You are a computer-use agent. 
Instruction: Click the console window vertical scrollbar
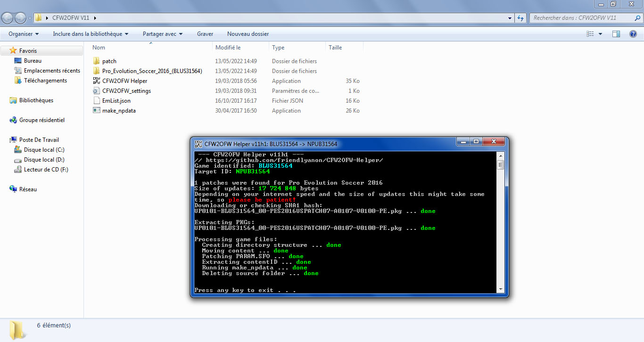[x=500, y=226]
